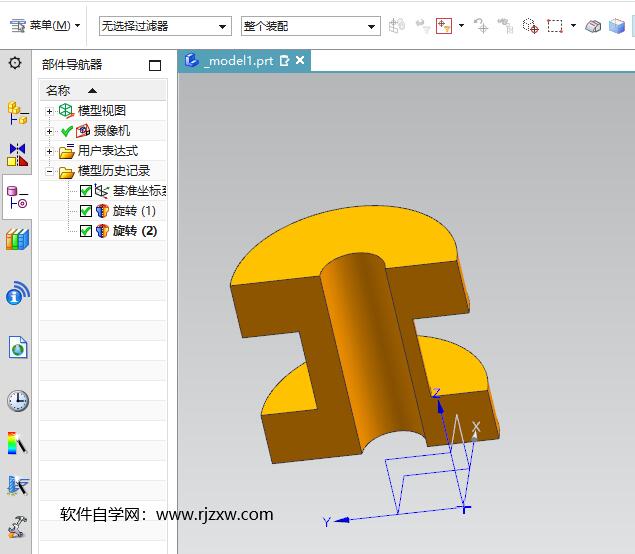Open the Reuse Library books icon

(17, 239)
